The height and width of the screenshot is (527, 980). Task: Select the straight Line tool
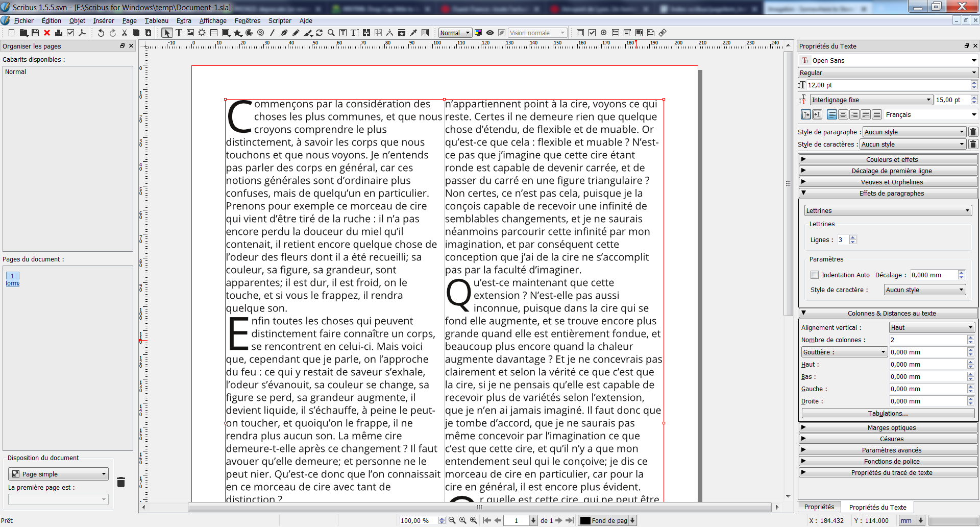tap(272, 33)
